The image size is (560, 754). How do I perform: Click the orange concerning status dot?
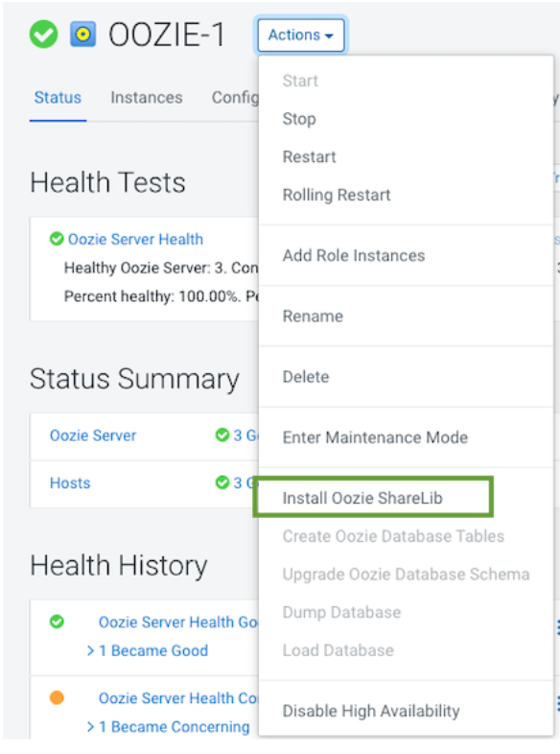tap(57, 697)
